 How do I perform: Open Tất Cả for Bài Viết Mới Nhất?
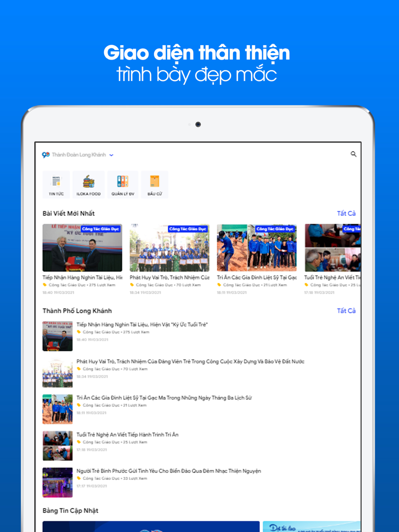(346, 213)
